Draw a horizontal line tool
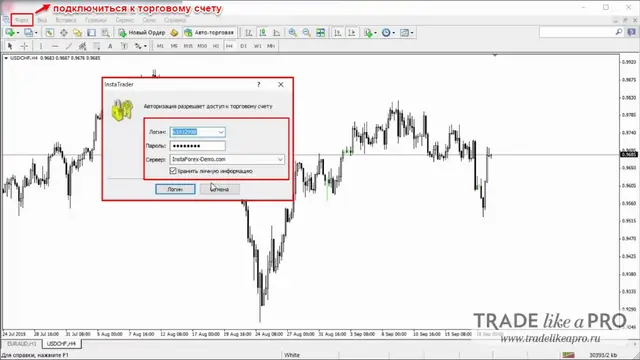This screenshot has width=640, height=360. pos(55,46)
